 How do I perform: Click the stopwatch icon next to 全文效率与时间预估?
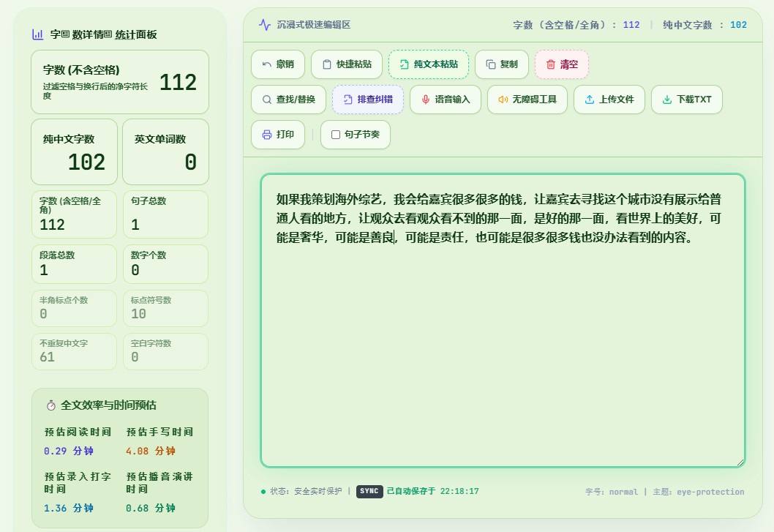pos(50,405)
